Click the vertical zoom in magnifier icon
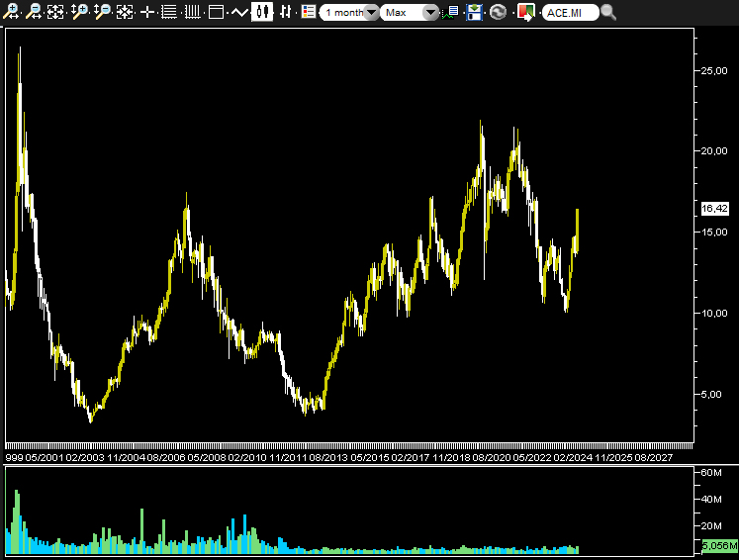The width and height of the screenshot is (739, 560). (x=79, y=12)
